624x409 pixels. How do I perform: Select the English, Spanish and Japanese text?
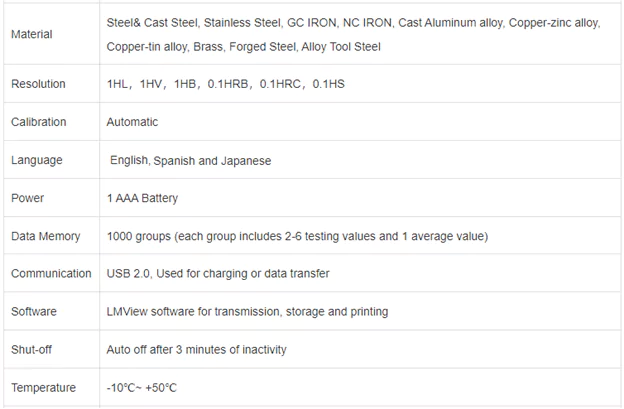point(190,160)
